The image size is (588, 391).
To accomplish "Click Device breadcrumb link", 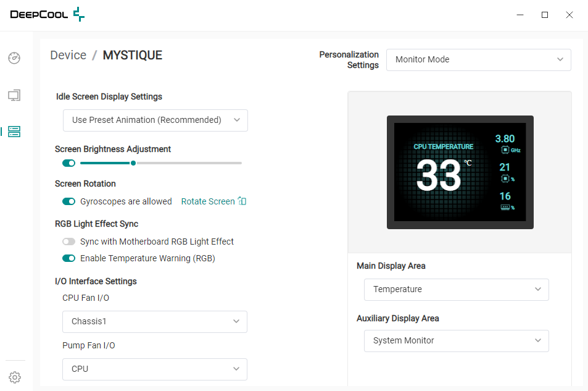I will tap(68, 55).
